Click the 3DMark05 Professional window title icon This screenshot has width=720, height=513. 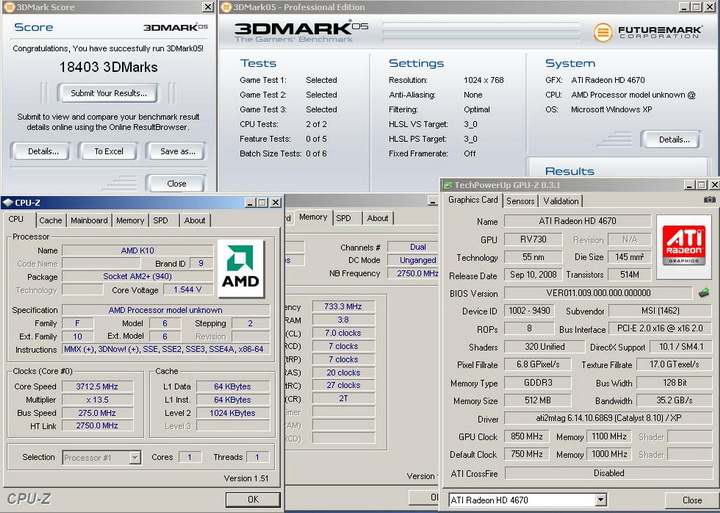226,7
